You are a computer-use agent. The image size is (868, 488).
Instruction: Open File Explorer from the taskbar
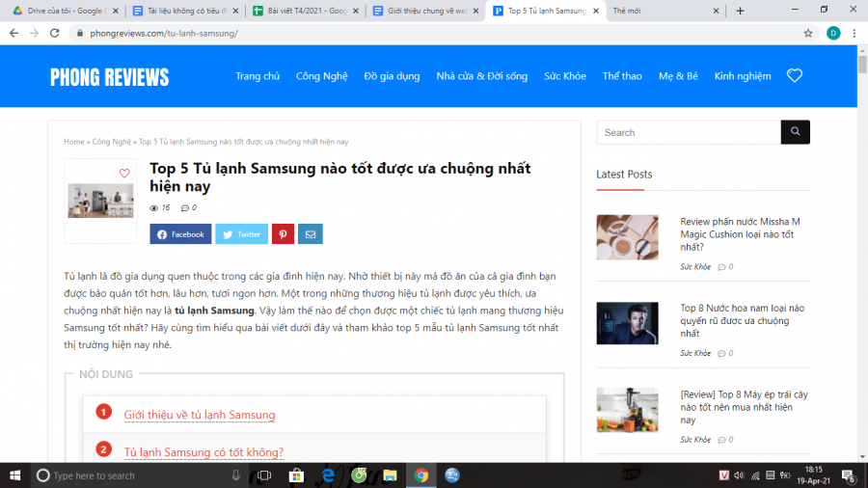pyautogui.click(x=390, y=475)
